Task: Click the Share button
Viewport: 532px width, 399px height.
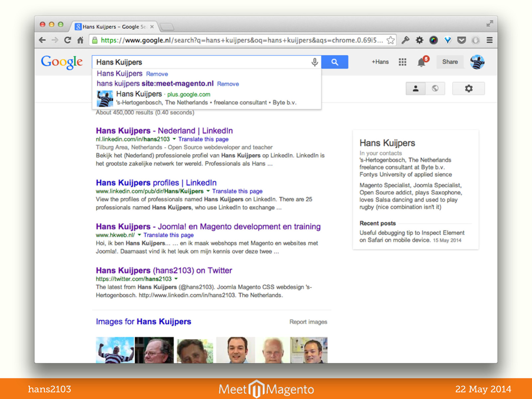Action: click(450, 62)
